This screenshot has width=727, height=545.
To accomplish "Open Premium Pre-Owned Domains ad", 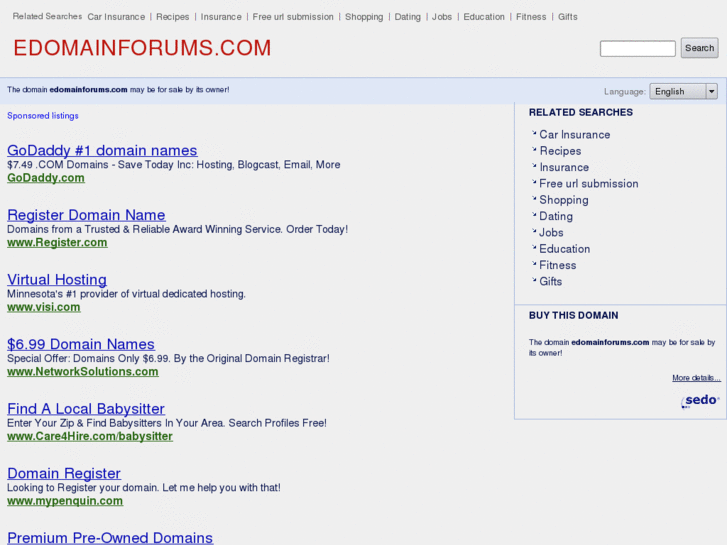I will (110, 537).
